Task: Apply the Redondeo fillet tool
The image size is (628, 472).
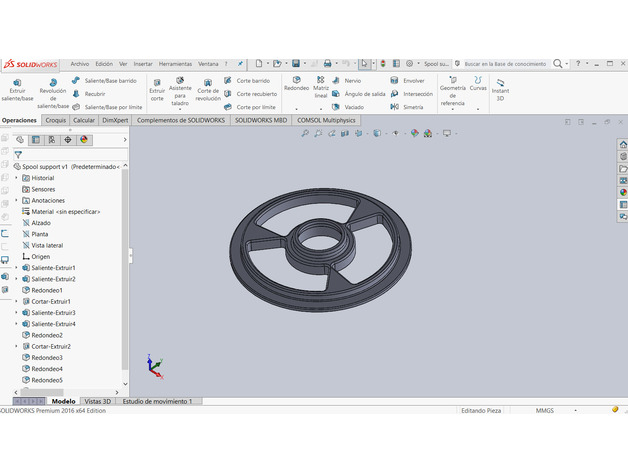Action: tap(296, 84)
